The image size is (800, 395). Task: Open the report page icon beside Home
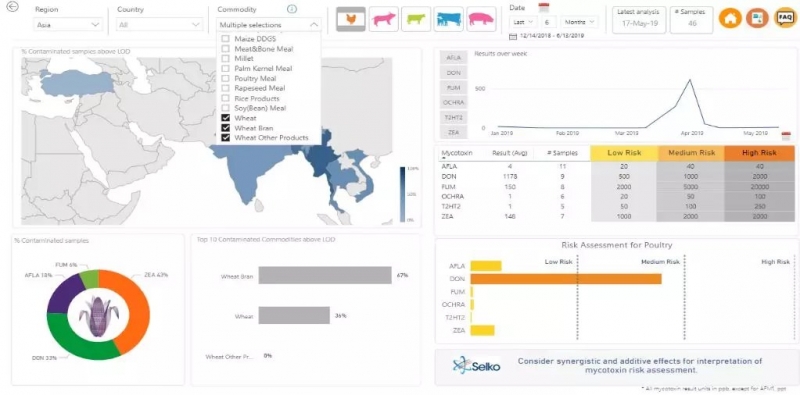tap(757, 18)
